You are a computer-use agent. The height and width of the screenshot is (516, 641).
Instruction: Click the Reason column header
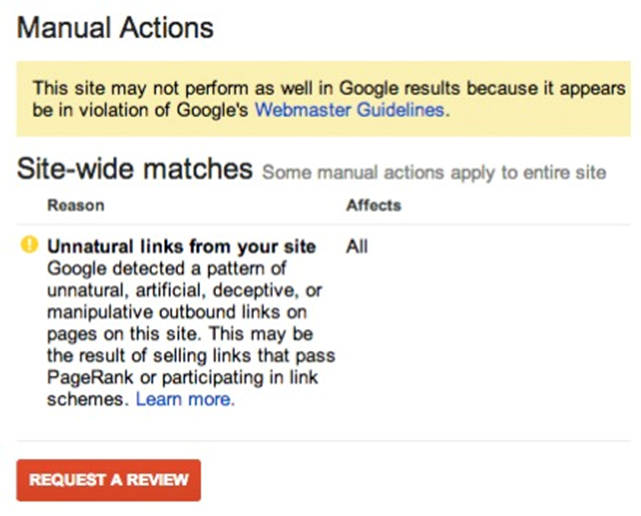point(75,205)
